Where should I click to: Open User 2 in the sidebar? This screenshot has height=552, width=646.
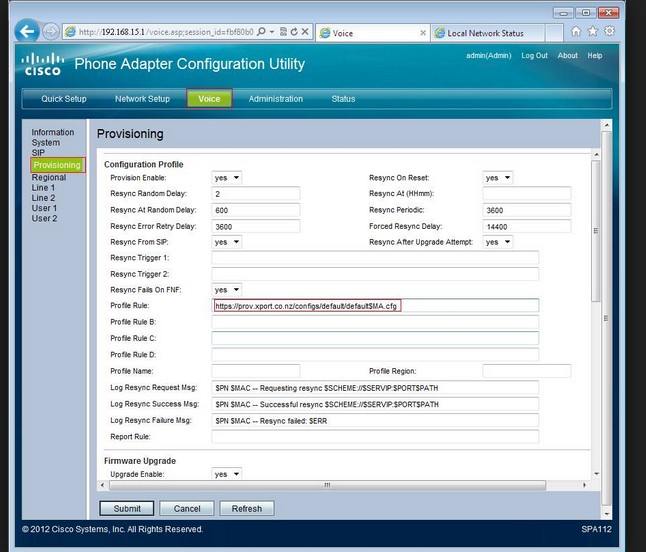point(44,219)
